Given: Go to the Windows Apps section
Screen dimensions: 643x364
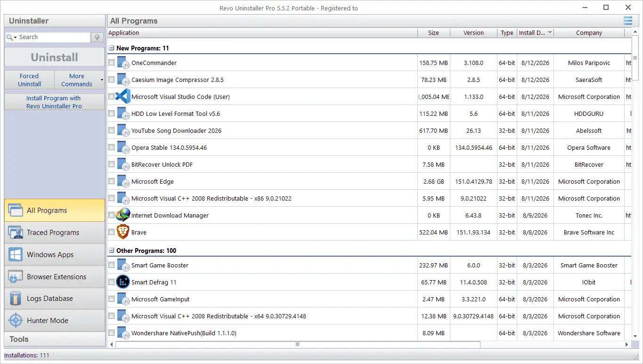Looking at the screenshot, I should [55, 255].
